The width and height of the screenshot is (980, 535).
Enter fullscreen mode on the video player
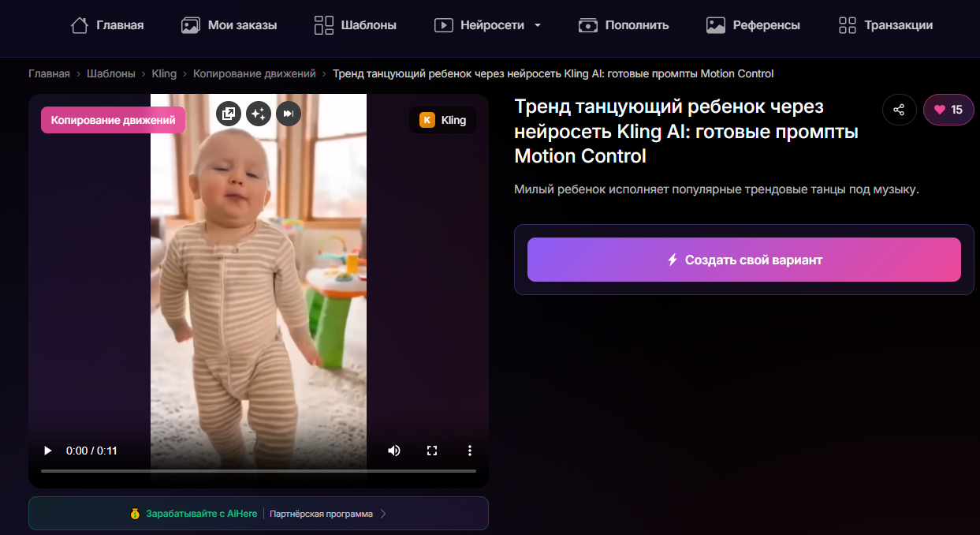(431, 450)
